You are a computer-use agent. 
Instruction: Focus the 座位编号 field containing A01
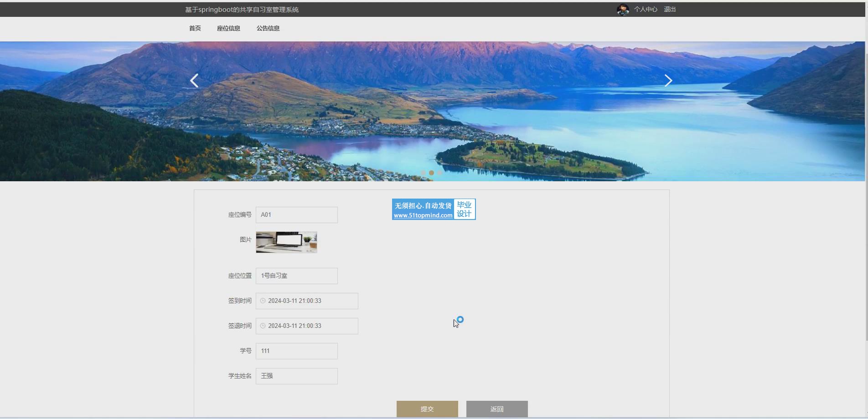[297, 215]
